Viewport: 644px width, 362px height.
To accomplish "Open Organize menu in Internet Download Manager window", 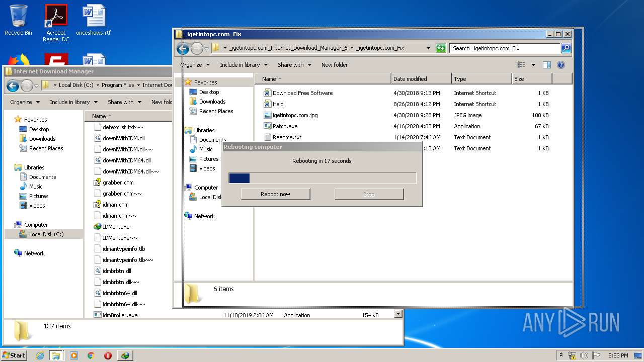I will [25, 102].
